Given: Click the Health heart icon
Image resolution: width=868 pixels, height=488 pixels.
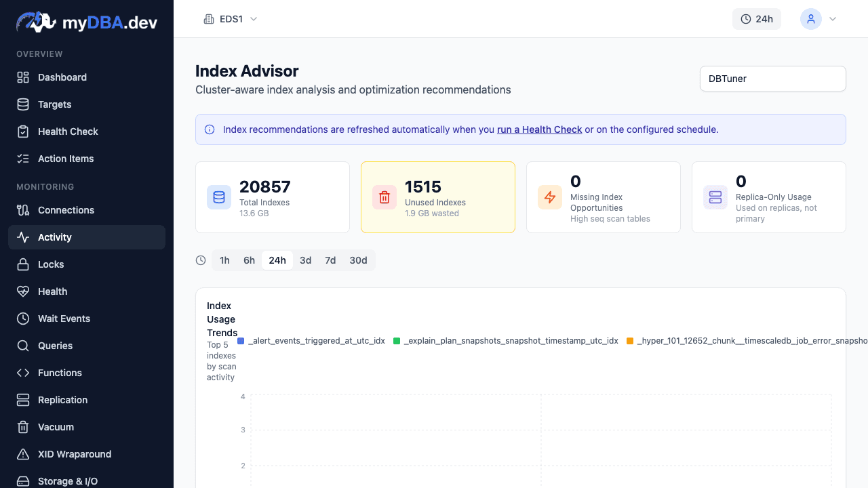Looking at the screenshot, I should pos(23,291).
